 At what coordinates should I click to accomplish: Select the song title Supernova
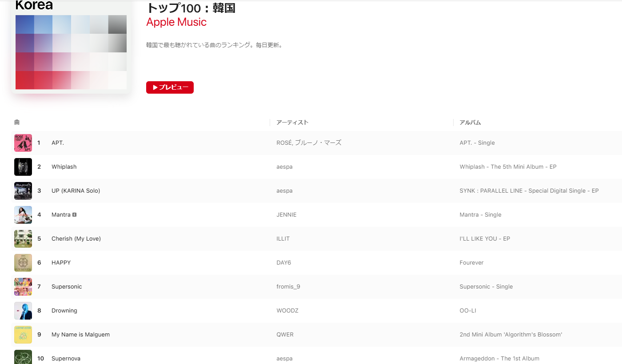coord(66,359)
